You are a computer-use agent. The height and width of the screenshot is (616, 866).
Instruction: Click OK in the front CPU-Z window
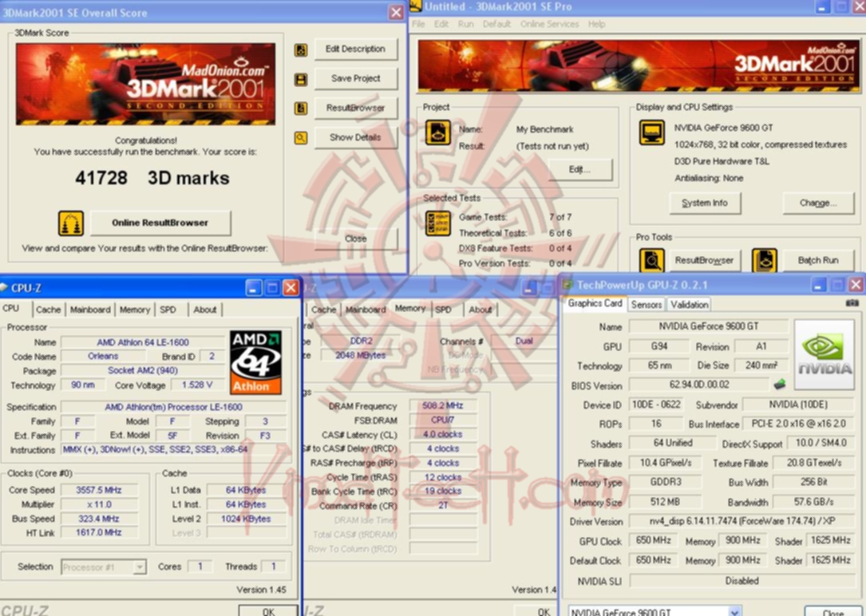(268, 610)
